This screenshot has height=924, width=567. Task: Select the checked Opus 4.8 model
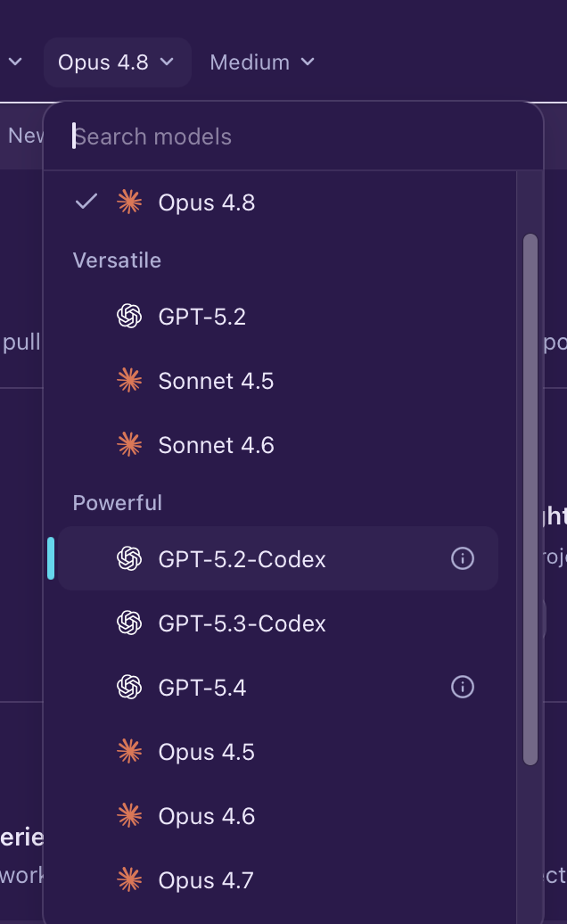click(x=278, y=202)
